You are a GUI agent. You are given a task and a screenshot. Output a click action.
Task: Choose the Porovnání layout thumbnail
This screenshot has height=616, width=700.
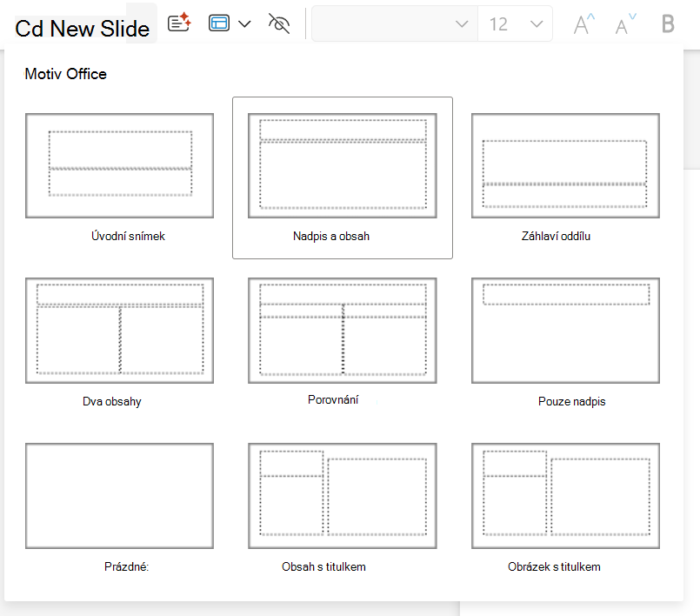(x=343, y=331)
